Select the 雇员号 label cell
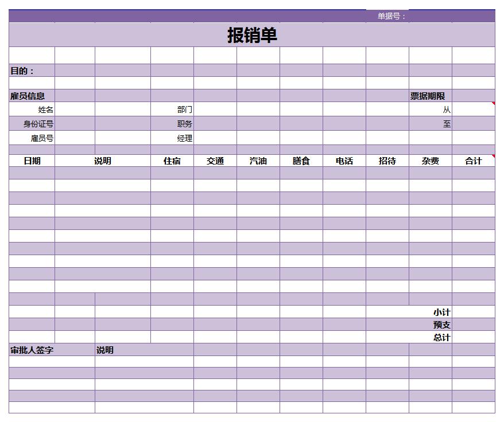504x422 pixels. (x=32, y=138)
